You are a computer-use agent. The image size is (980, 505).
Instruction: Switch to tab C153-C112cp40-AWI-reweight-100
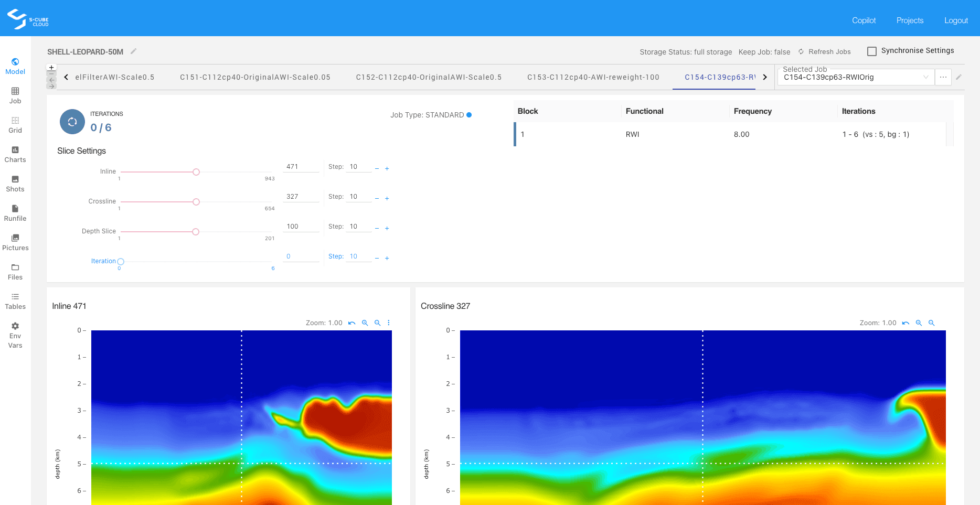pyautogui.click(x=593, y=77)
